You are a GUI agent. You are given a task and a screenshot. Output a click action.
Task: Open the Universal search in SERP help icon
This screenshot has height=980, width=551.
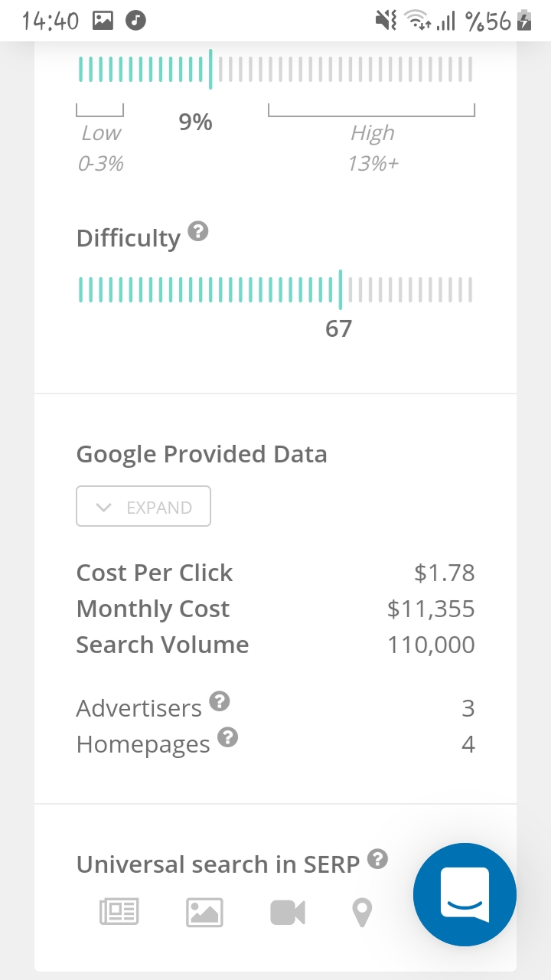click(x=377, y=859)
